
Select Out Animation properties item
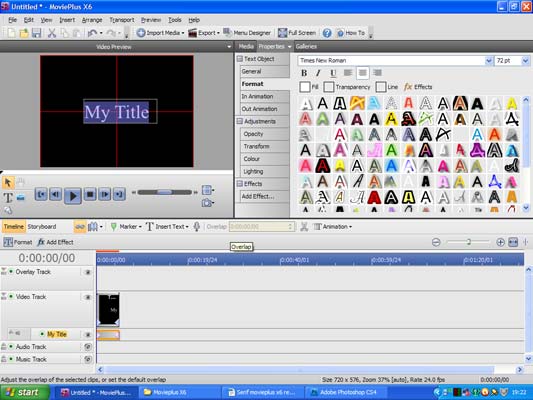pyautogui.click(x=264, y=109)
